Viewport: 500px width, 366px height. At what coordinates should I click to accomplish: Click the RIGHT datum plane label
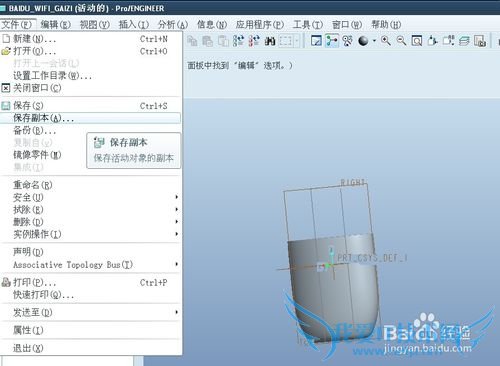pos(353,182)
